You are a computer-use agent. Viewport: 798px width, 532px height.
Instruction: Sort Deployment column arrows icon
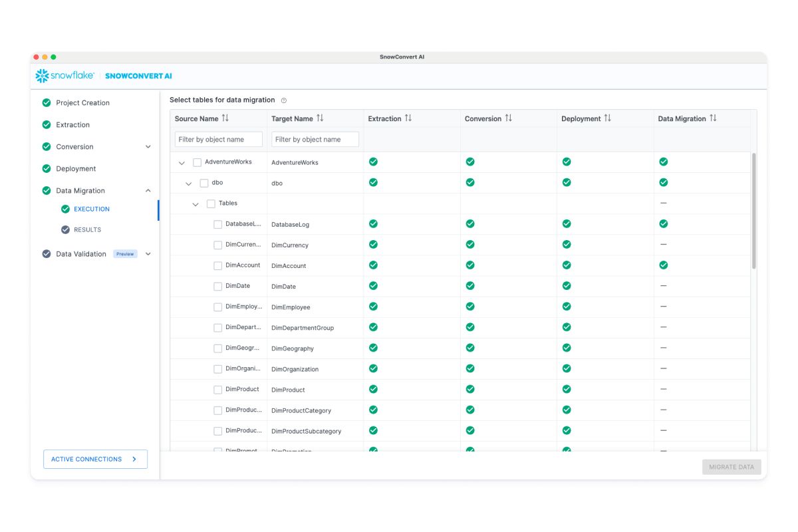(x=607, y=118)
